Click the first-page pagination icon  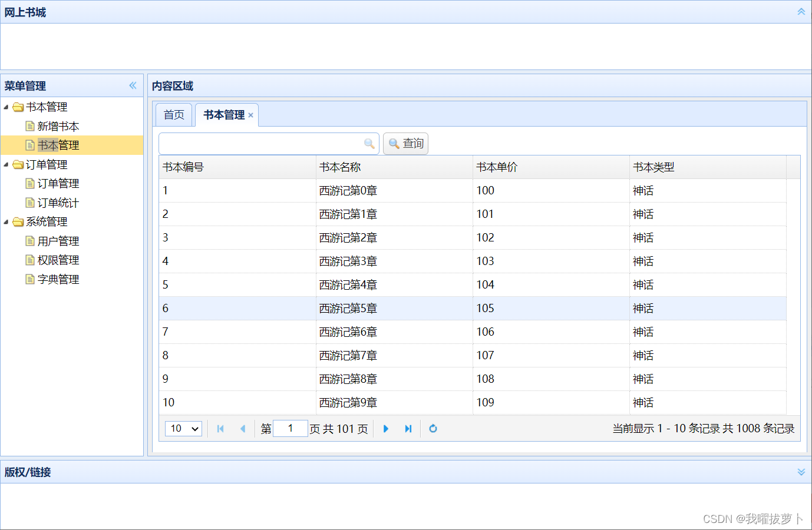(220, 429)
